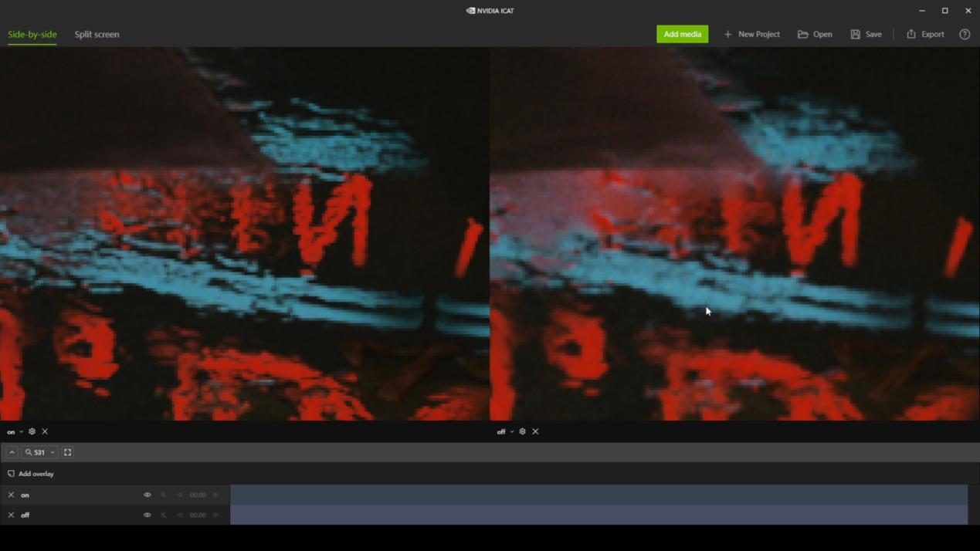Image resolution: width=980 pixels, height=551 pixels.
Task: Click the green Add media button
Action: pos(682,34)
